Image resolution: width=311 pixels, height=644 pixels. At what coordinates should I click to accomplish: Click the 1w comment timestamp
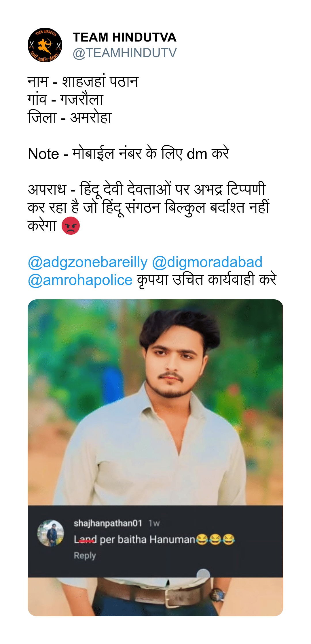coord(154,523)
